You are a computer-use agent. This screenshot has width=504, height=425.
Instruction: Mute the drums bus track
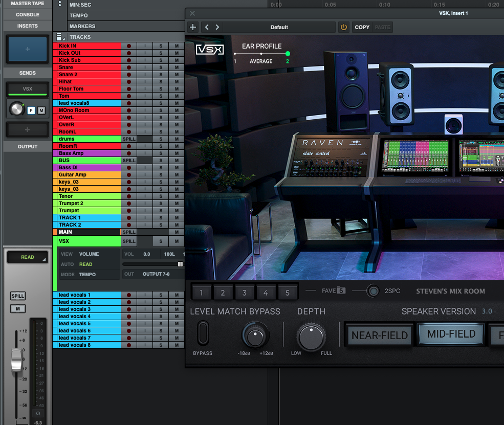tap(177, 139)
